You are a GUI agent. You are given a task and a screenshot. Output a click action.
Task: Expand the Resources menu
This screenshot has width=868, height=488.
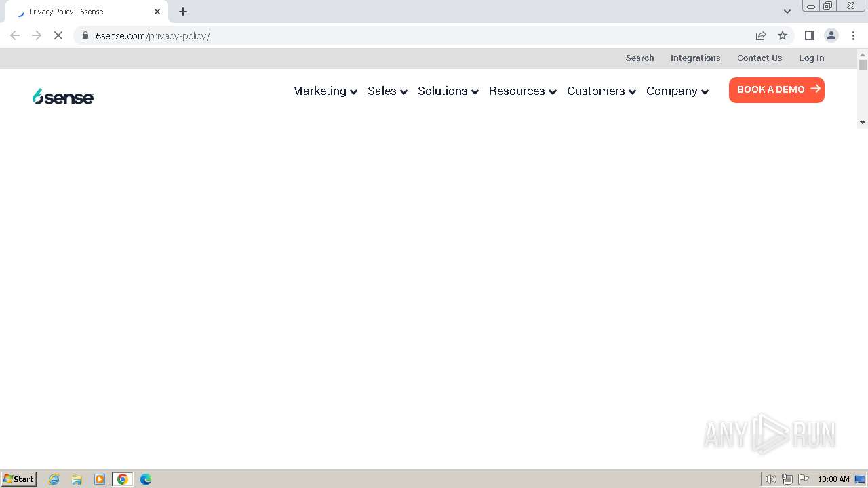[523, 91]
